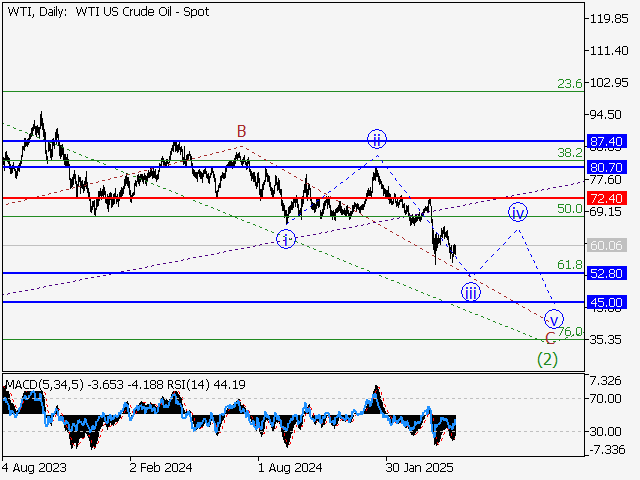Click the circled wave v marker
This screenshot has height=480, width=640.
click(553, 320)
